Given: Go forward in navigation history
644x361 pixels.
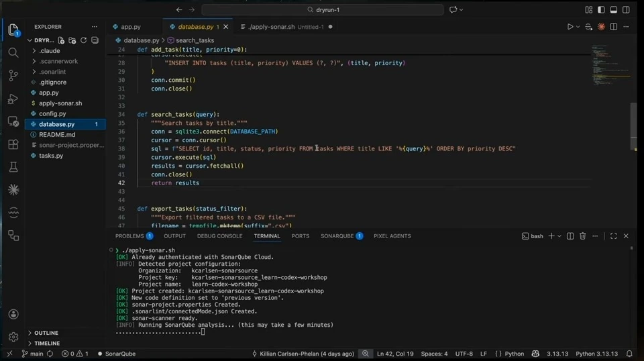Looking at the screenshot, I should pos(192,9).
